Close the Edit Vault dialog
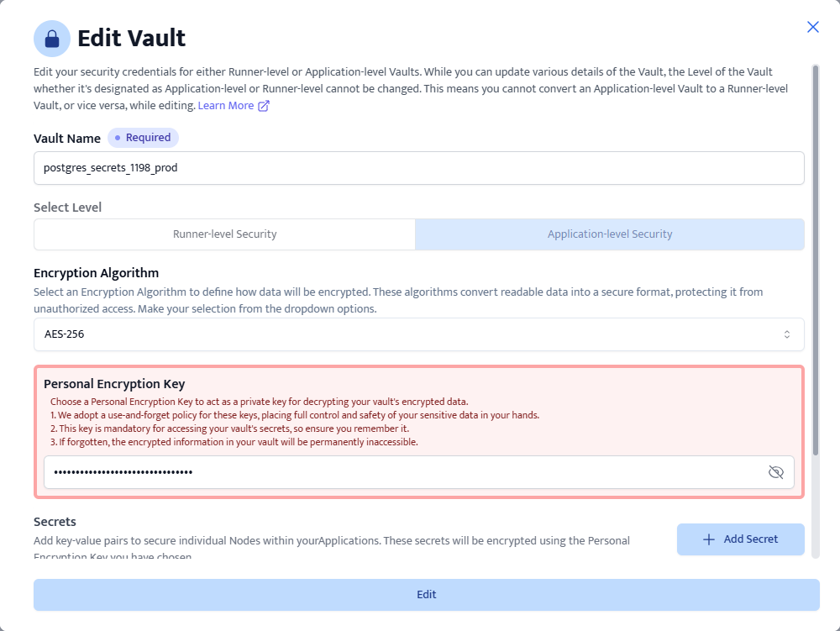The width and height of the screenshot is (840, 631). point(813,27)
